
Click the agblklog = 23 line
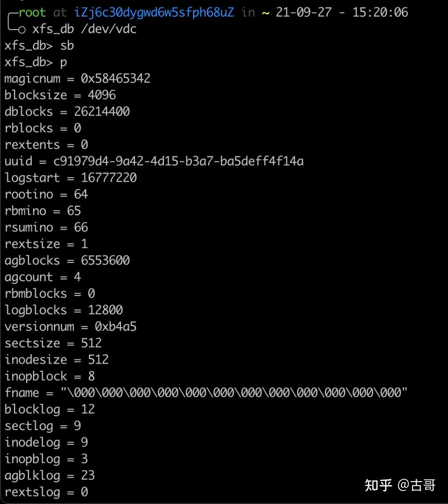49,475
